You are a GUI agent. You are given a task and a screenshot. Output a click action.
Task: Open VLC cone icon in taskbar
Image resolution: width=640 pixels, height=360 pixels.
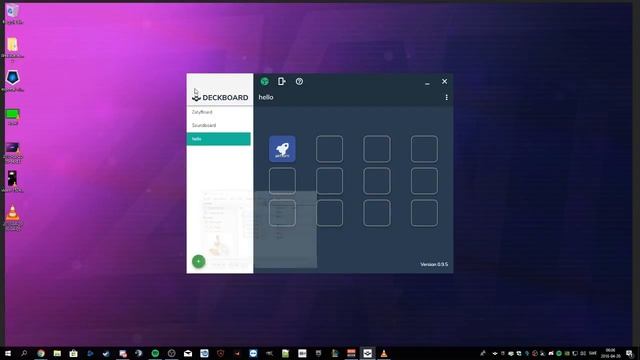coord(384,353)
